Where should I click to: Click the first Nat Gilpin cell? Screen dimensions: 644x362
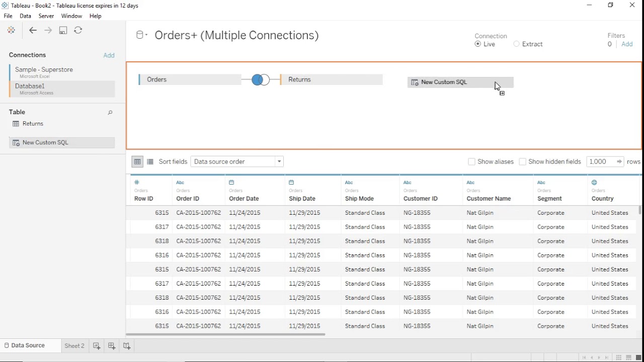480,213
